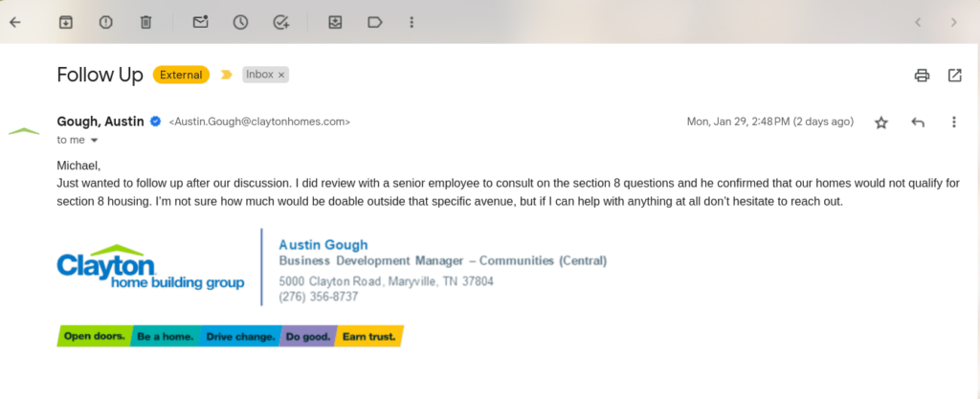The width and height of the screenshot is (980, 399).
Task: Click sender name Gough, Austin
Action: coord(100,122)
